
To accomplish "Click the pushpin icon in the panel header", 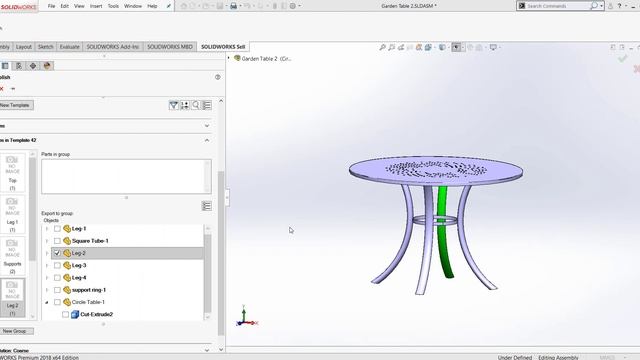I will pyautogui.click(x=13, y=89).
